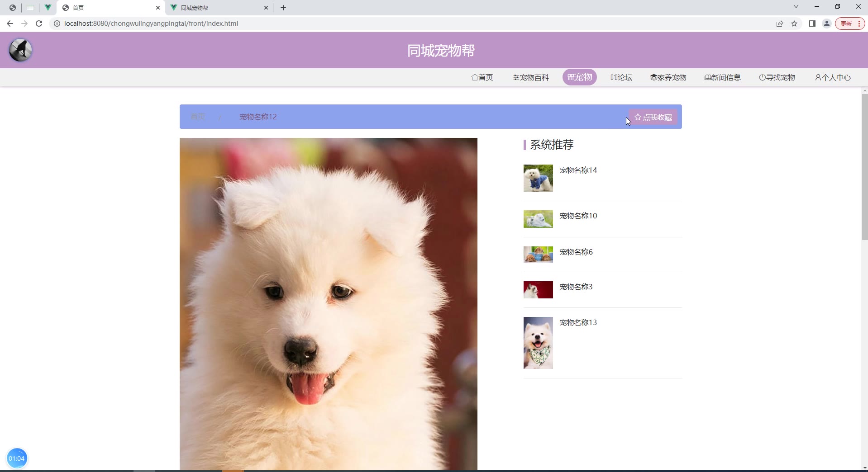Click the 更新 browser update button
Image resolution: width=868 pixels, height=472 pixels.
pyautogui.click(x=846, y=24)
